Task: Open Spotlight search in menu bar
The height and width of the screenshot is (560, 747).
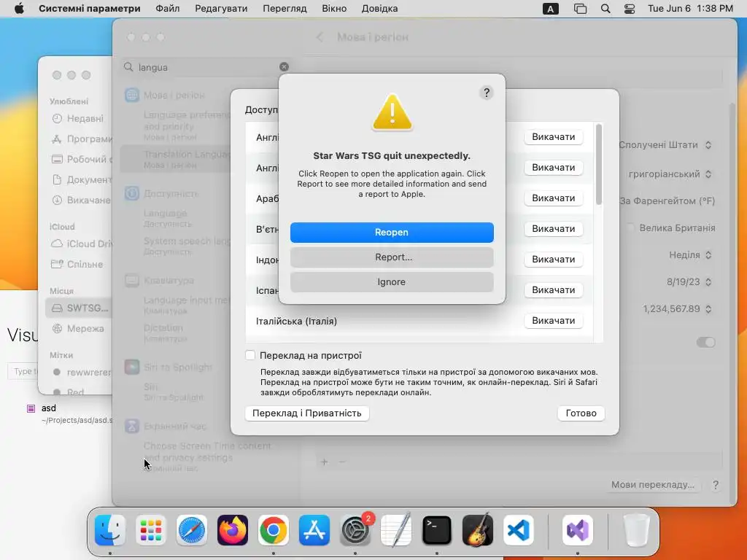Action: (x=605, y=9)
